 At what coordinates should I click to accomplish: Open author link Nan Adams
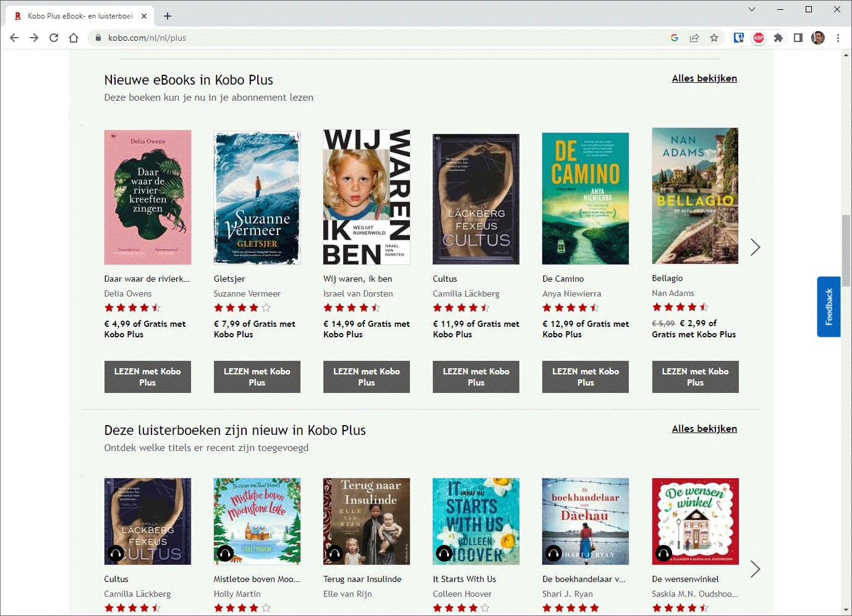click(673, 293)
